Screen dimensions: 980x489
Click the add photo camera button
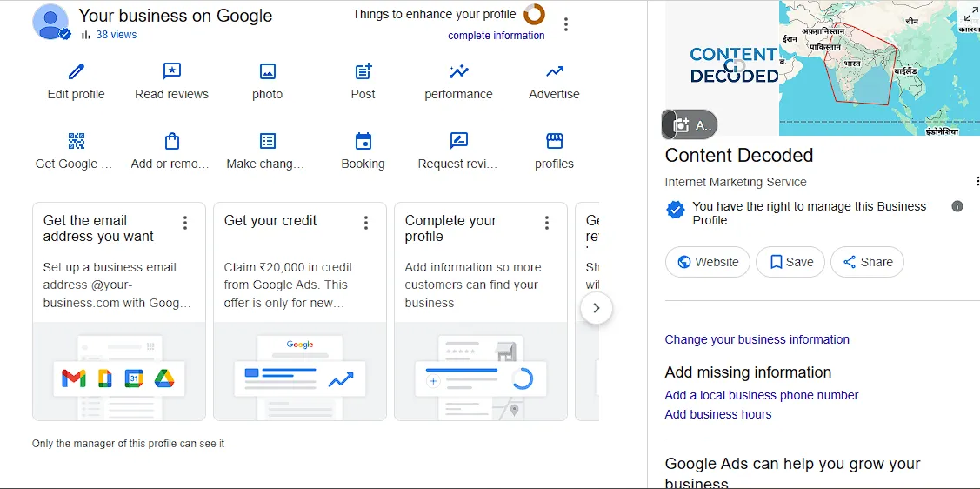click(690, 124)
